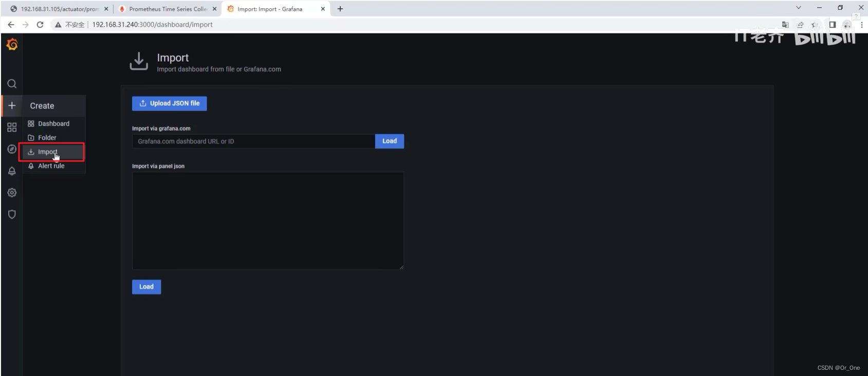Click the Upload JSON file button
This screenshot has width=868, height=376.
click(170, 103)
